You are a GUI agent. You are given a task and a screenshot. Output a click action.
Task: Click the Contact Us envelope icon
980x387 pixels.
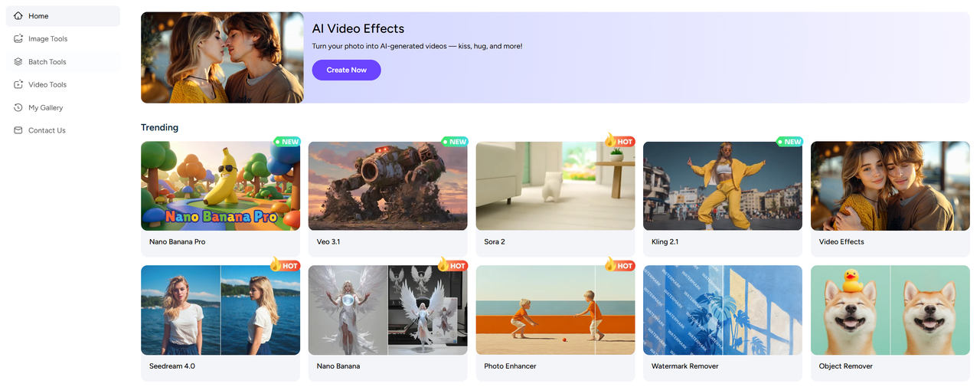coord(18,131)
